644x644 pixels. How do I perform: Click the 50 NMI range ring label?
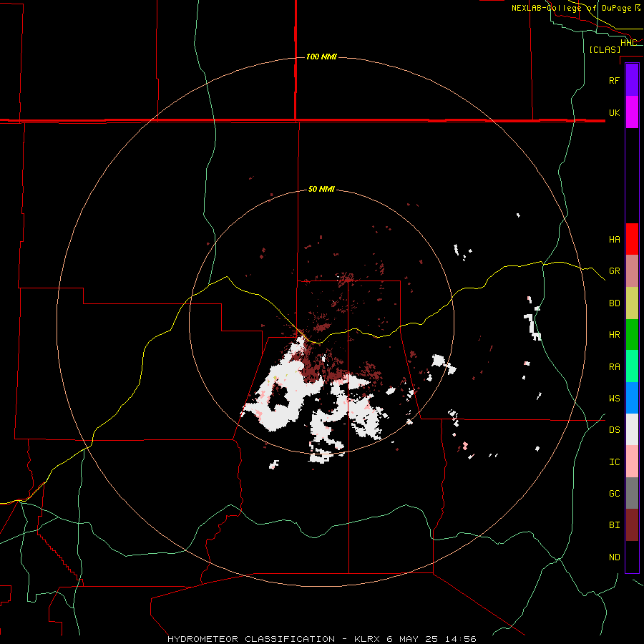coord(321,189)
